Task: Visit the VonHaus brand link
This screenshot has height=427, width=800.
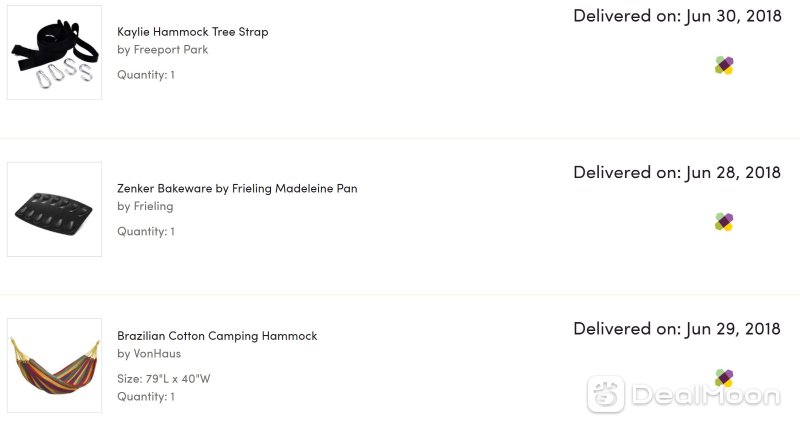Action: point(157,354)
